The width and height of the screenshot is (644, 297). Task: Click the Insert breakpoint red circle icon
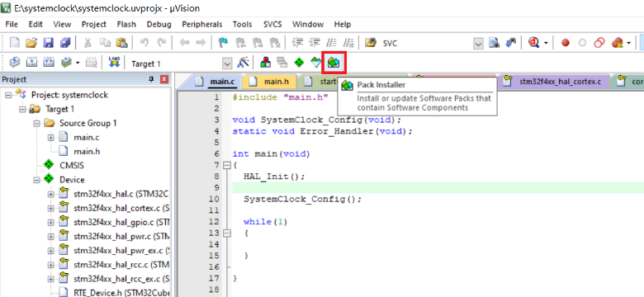point(566,43)
